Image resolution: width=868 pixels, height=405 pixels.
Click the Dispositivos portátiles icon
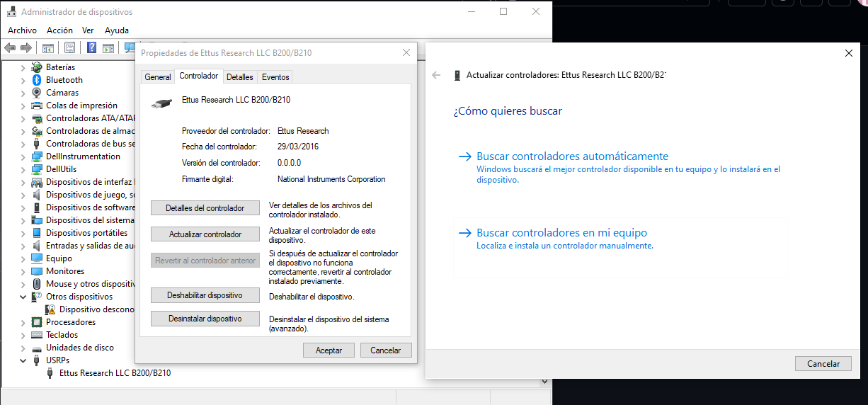[37, 233]
